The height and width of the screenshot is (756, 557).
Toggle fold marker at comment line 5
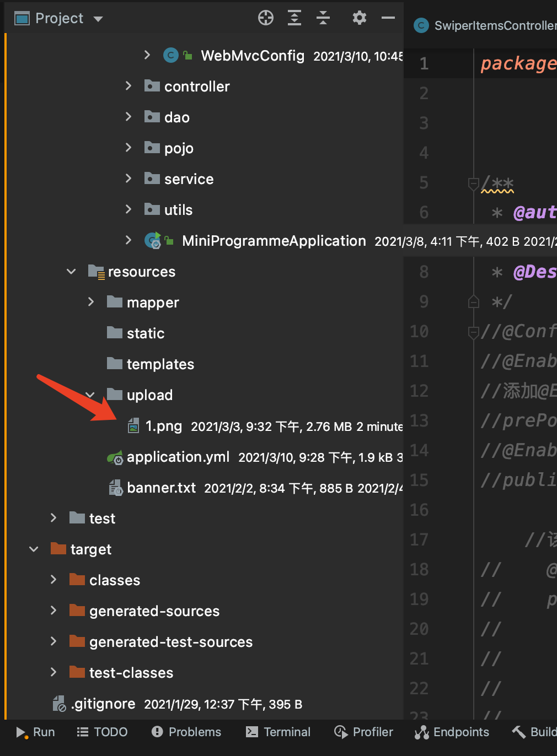point(473,183)
